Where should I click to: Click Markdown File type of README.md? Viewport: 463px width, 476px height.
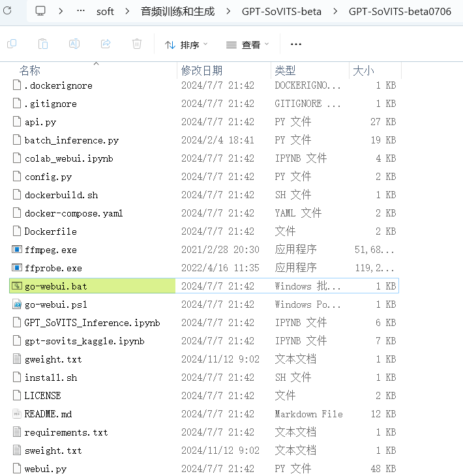pyautogui.click(x=308, y=414)
